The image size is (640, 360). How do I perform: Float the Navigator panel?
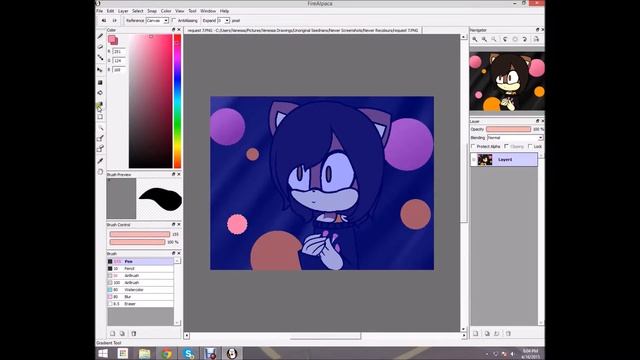(537, 30)
